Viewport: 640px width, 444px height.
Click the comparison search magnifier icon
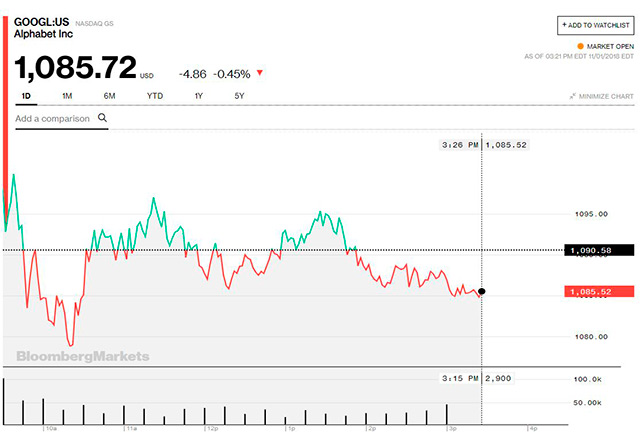[102, 118]
